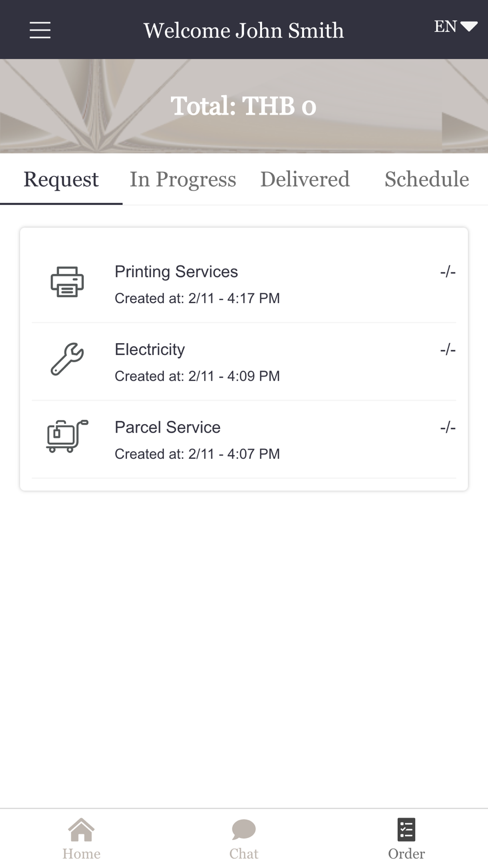The image size is (488, 868).
Task: Switch to the In Progress tab
Action: (183, 179)
